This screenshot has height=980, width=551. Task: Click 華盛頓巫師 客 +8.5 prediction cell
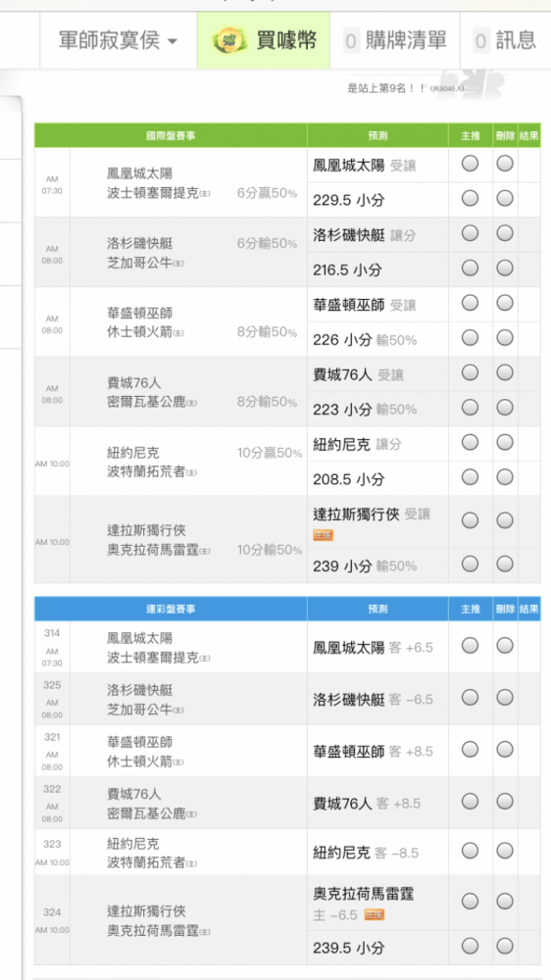[377, 751]
